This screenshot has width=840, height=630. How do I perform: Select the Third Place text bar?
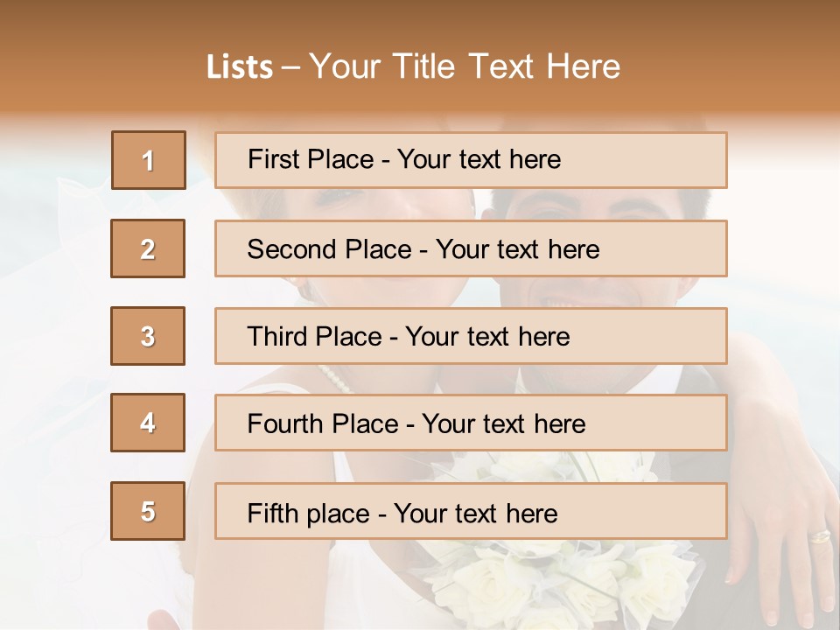click(x=471, y=336)
